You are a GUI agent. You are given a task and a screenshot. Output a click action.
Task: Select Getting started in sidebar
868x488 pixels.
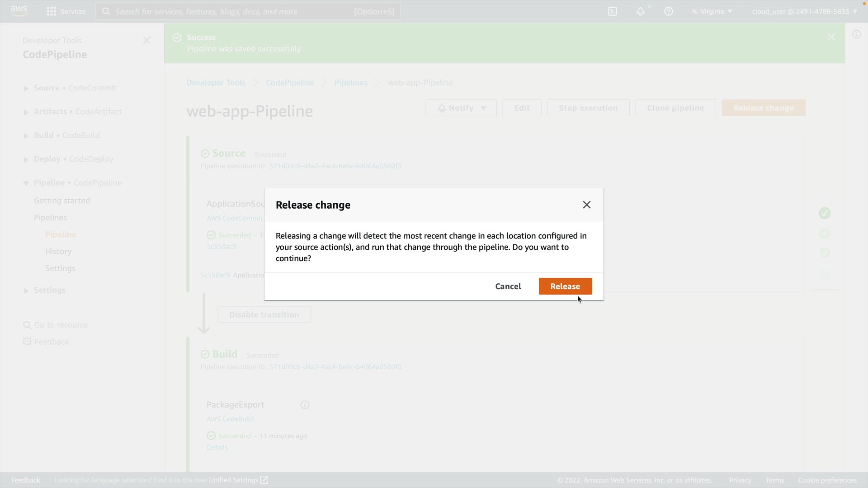(x=62, y=201)
